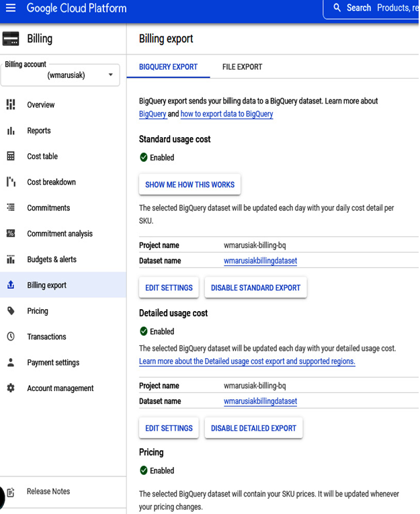
Task: Open detailed export wmarusiakbillingdataset link
Action: 260,401
